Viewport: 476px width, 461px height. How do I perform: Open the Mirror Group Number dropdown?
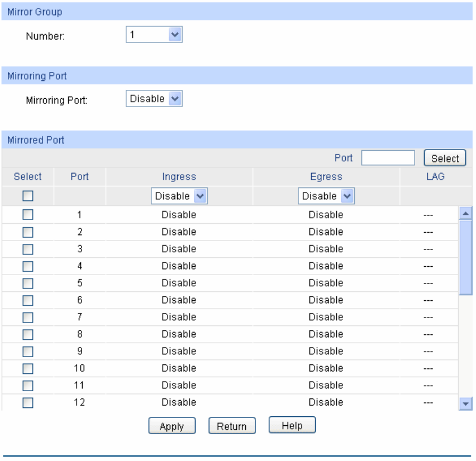pyautogui.click(x=154, y=35)
